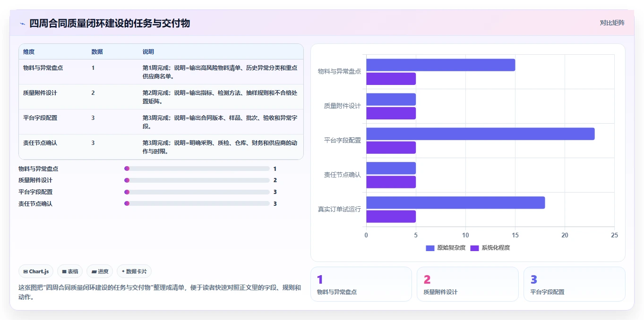
Task: Click the 系统化程度 legend label text
Action: pos(496,248)
